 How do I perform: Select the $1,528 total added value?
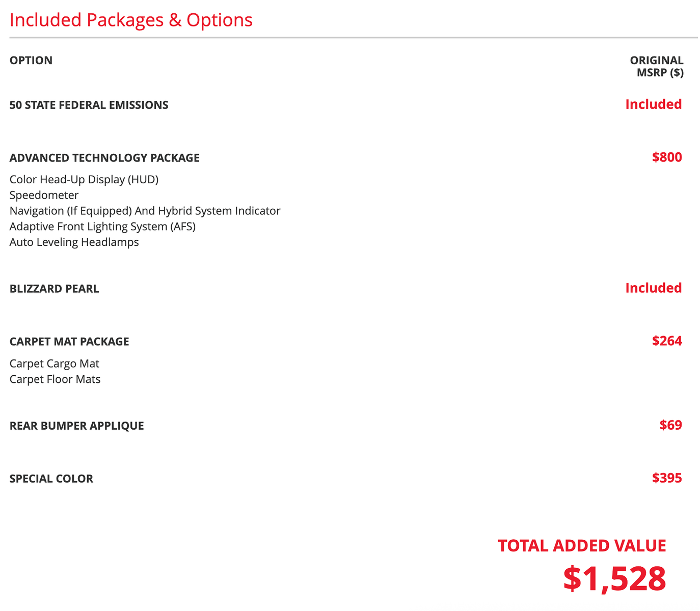coord(614,579)
